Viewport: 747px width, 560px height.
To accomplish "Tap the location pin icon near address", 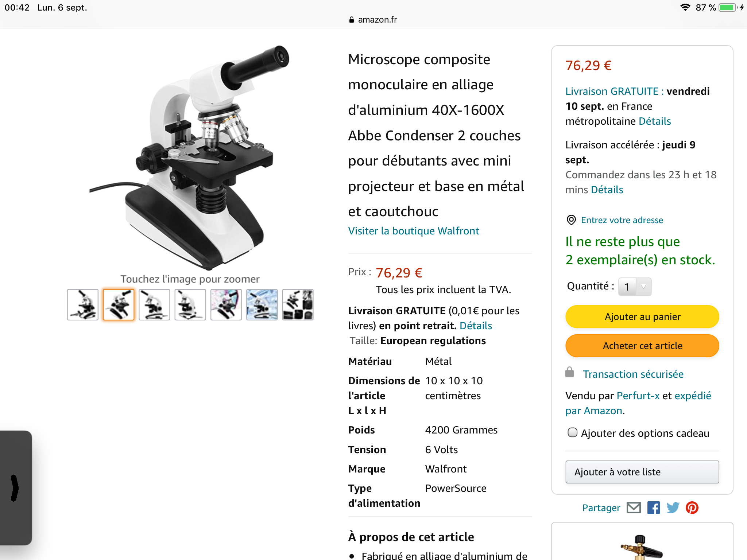I will [571, 220].
